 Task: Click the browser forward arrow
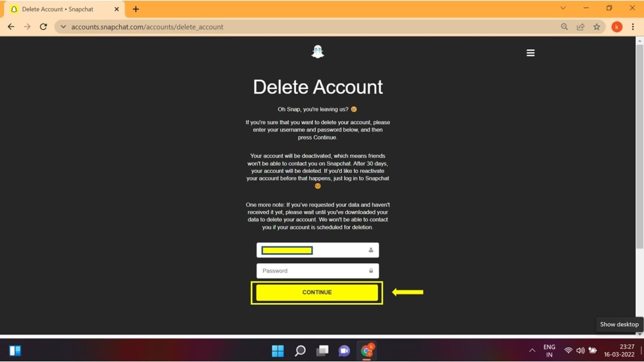27,27
